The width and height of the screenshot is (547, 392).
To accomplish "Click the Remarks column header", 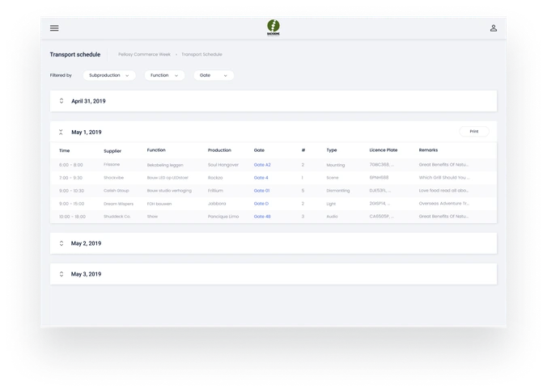I will 428,150.
